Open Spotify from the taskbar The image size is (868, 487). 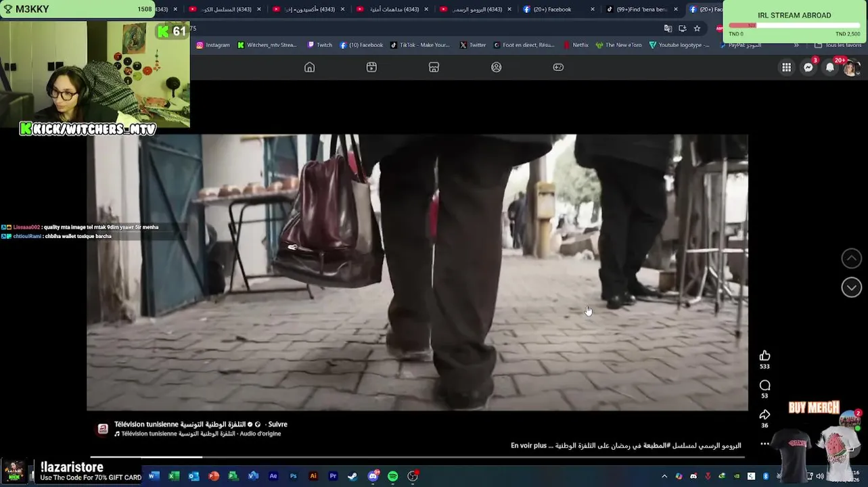click(392, 476)
